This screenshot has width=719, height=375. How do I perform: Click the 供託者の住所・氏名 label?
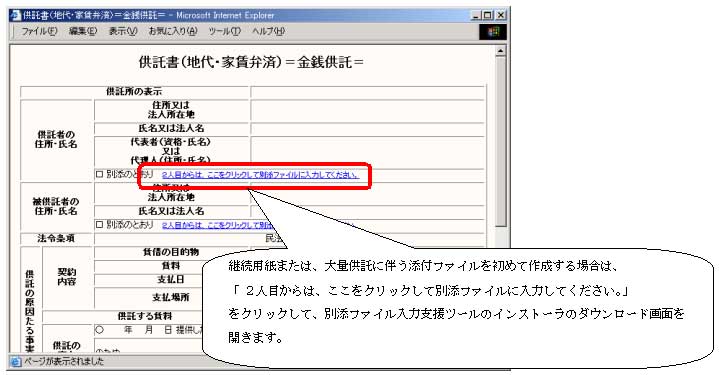point(56,139)
